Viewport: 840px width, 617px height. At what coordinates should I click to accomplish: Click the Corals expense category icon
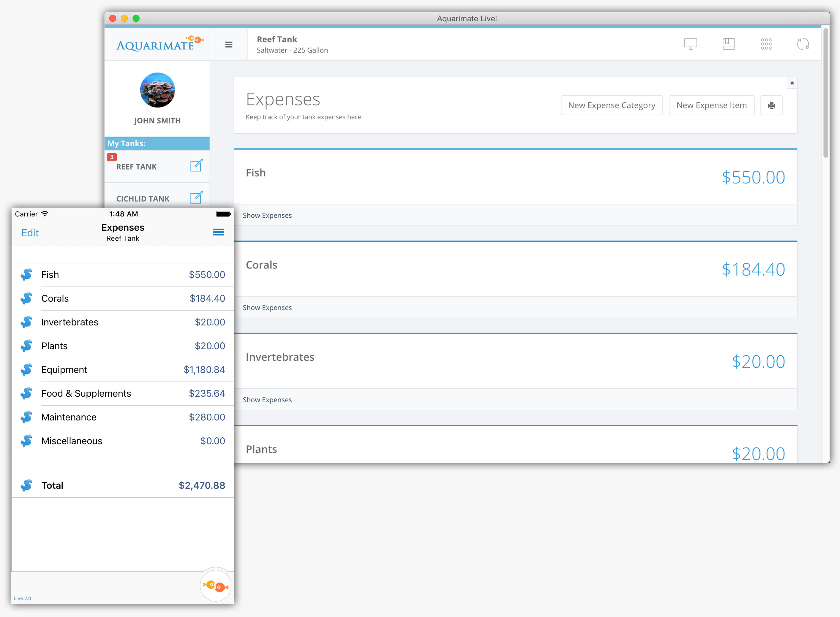coord(28,298)
